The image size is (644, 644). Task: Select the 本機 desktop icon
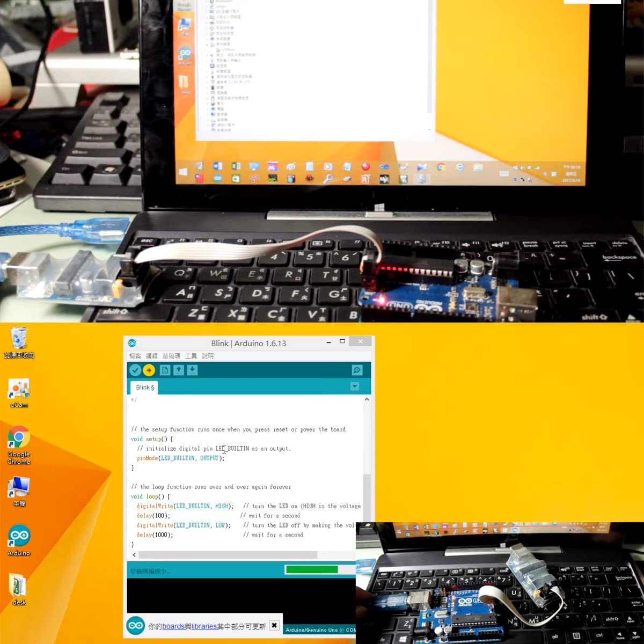click(19, 491)
